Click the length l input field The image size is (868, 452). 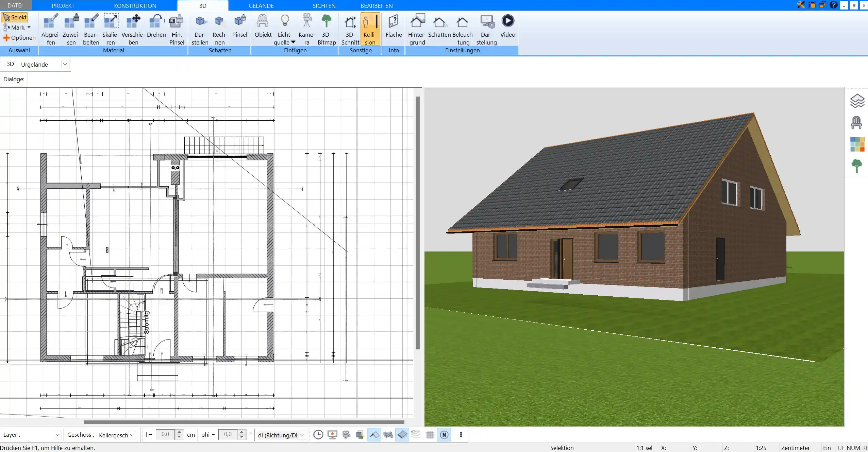pos(165,434)
